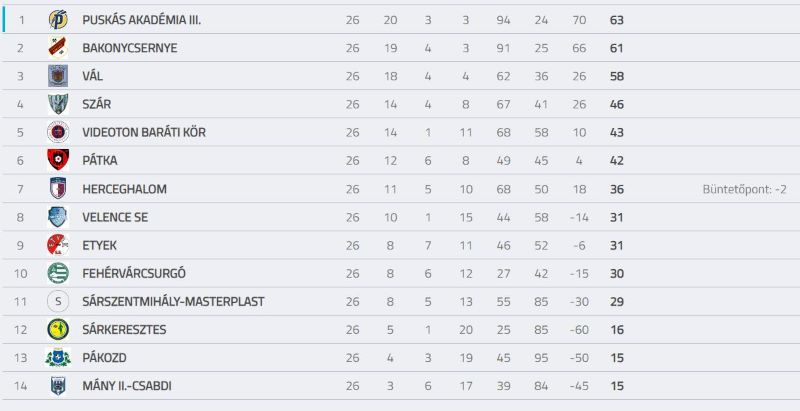Click the Herceghalom crest icon
This screenshot has height=411, width=800.
click(58, 189)
